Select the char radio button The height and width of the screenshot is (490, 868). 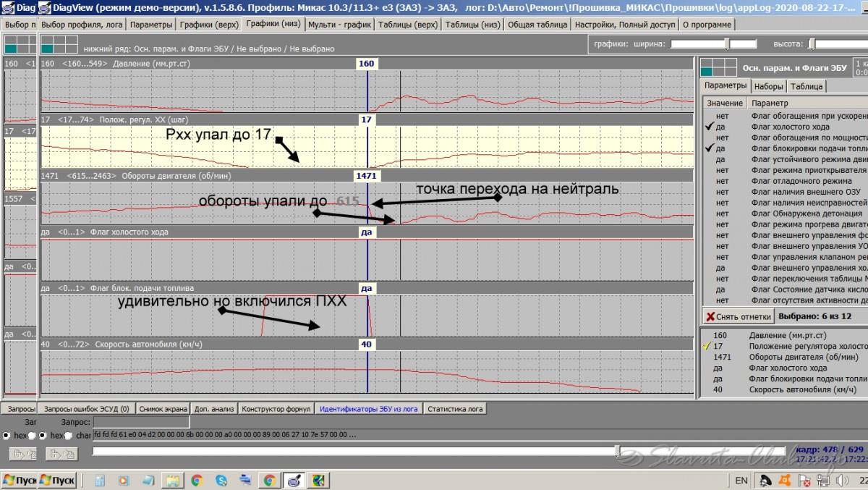[x=68, y=436]
